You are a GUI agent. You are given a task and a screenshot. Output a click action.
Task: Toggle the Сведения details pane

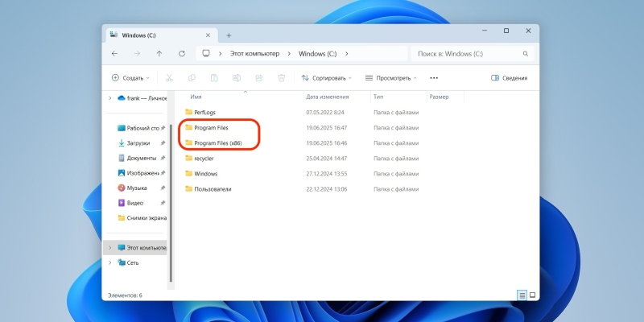tap(510, 77)
